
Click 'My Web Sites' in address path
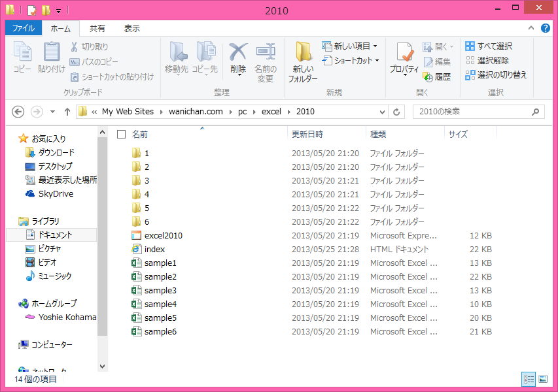128,112
